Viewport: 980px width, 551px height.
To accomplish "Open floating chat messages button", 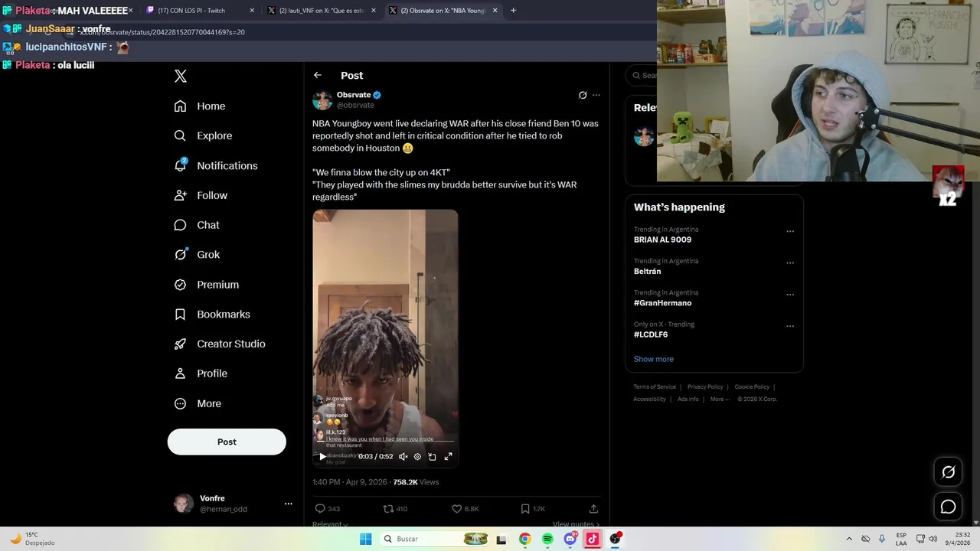I will [x=948, y=507].
